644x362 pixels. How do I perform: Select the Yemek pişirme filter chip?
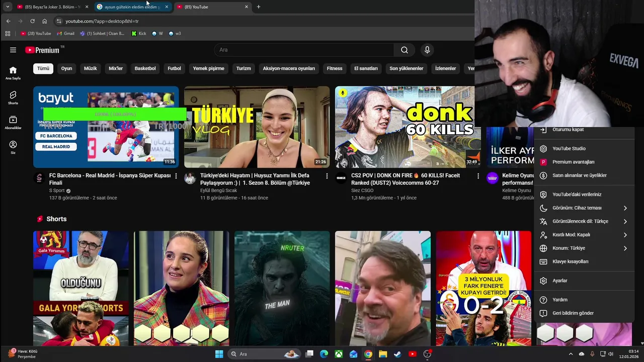pyautogui.click(x=209, y=68)
